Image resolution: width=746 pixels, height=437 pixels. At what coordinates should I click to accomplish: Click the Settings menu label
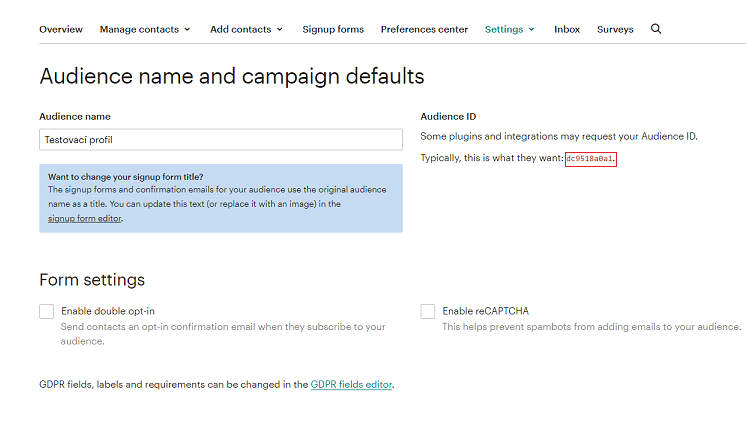[x=504, y=29]
